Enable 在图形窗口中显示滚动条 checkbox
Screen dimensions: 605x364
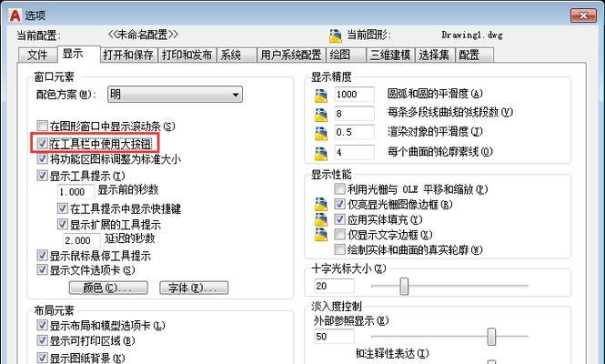(x=42, y=126)
